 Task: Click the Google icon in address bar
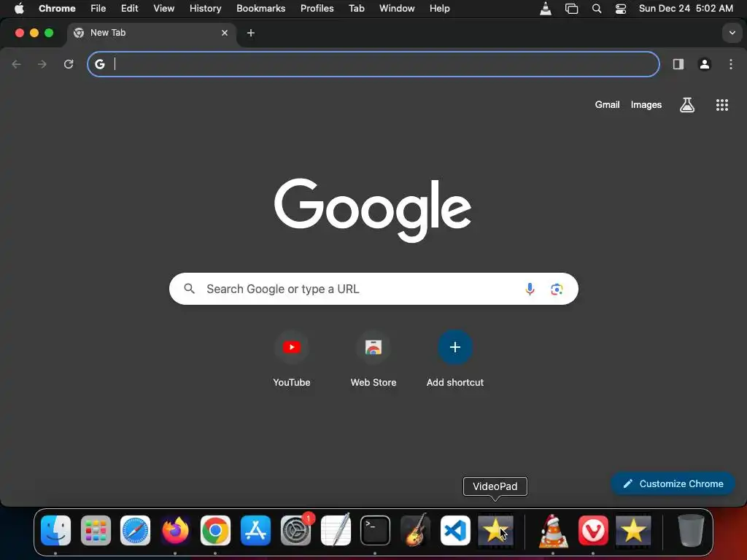(x=99, y=64)
